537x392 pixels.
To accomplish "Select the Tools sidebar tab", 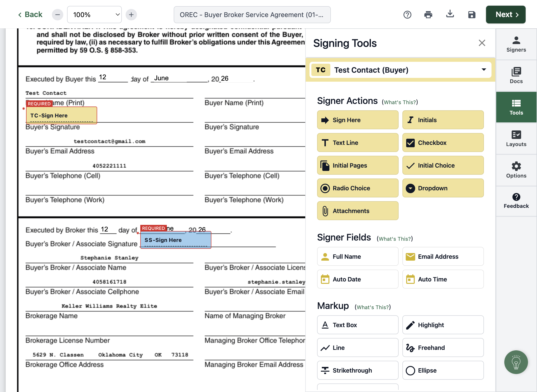I will point(516,107).
